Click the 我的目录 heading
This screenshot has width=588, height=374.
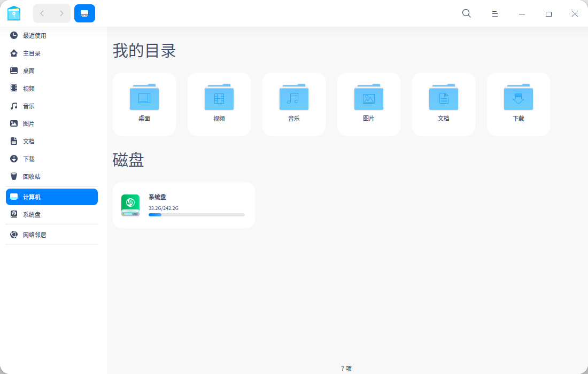point(144,51)
